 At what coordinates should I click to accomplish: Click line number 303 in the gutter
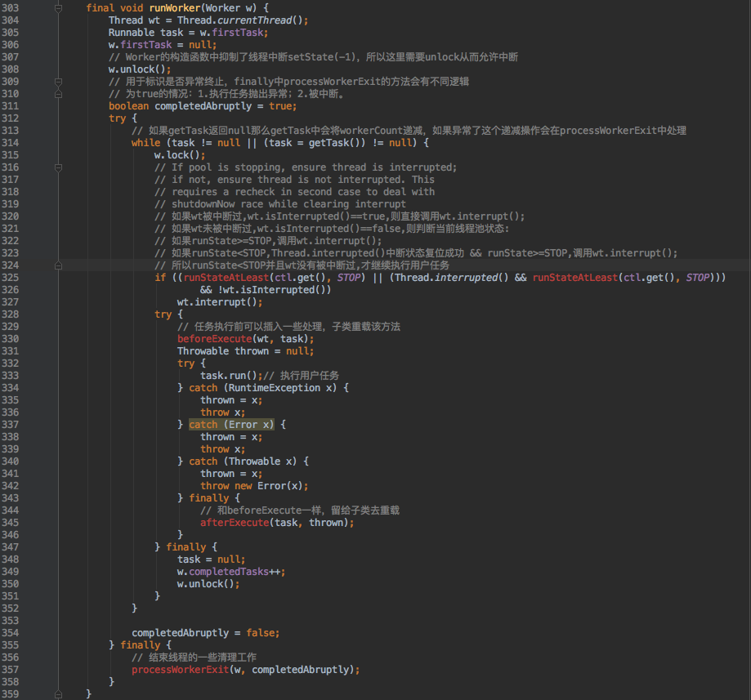[x=10, y=8]
